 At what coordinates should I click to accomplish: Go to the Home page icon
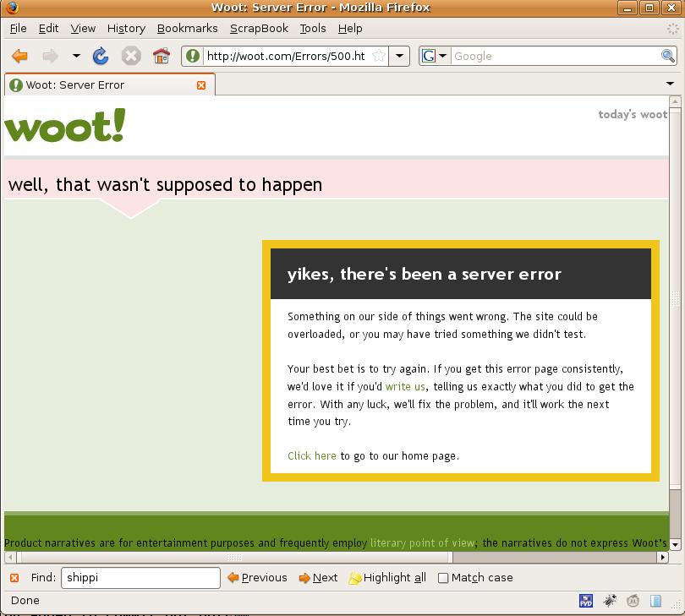tap(161, 57)
